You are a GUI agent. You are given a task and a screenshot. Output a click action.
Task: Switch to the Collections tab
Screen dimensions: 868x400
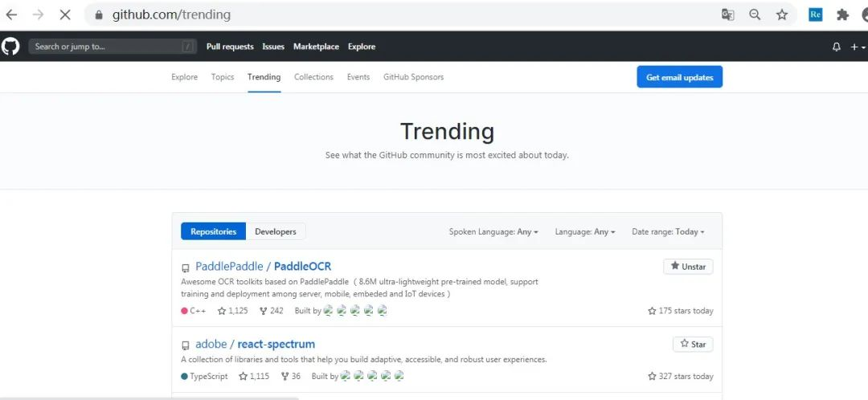[x=314, y=77]
